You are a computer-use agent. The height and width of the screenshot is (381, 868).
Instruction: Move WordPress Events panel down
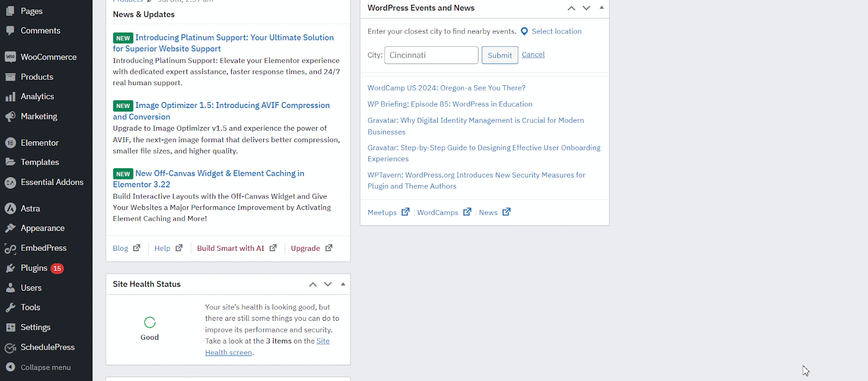point(586,8)
